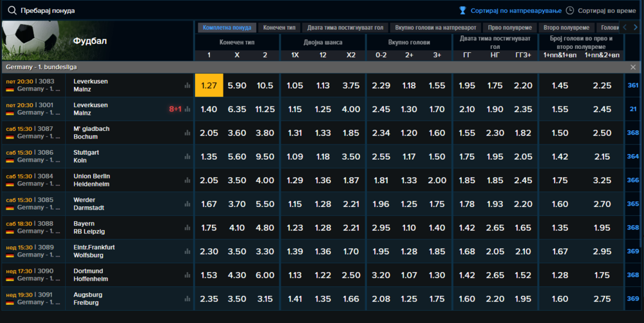
Task: Expand 368 more bets for Bayern match
Action: pyautogui.click(x=632, y=228)
